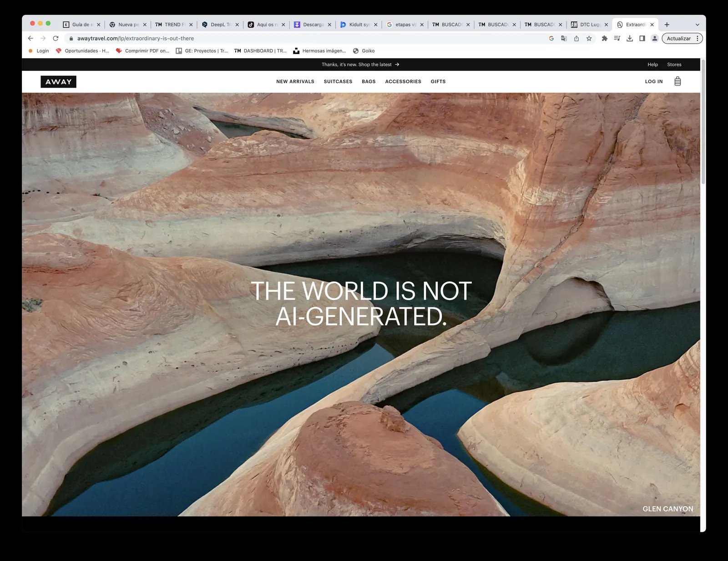Click the GLEN CANYON caption text
Image resolution: width=728 pixels, height=561 pixels.
click(x=668, y=509)
